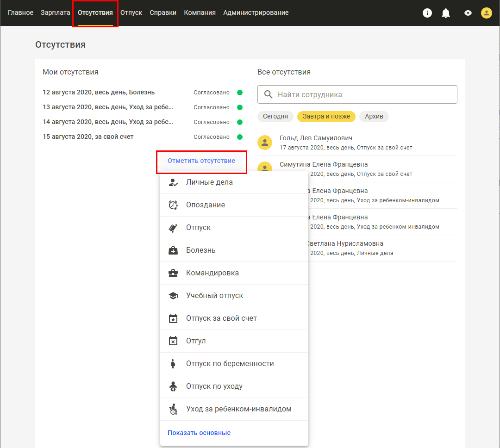
Task: Click the calendar-x icon for Отгул
Action: 173,341
